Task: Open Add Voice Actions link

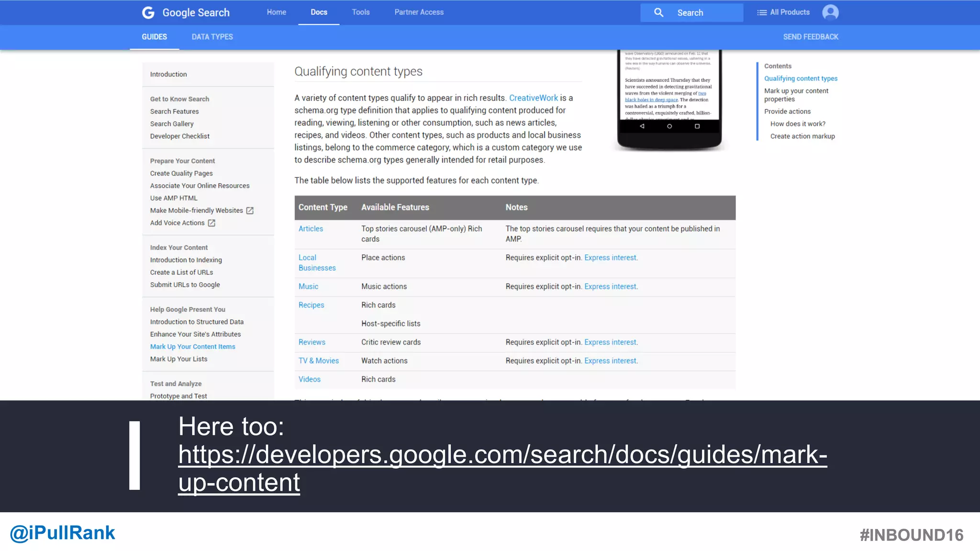Action: 177,223
